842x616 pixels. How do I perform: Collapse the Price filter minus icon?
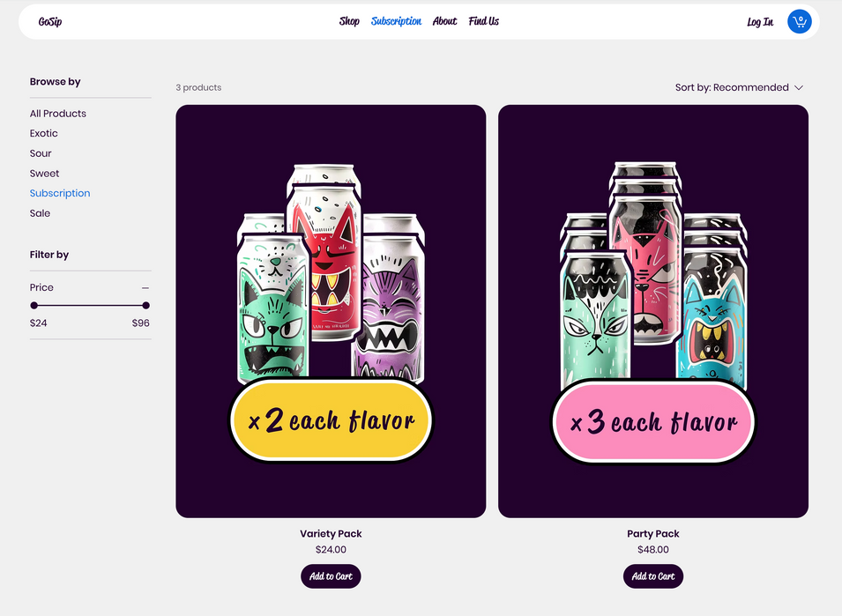[x=145, y=288]
